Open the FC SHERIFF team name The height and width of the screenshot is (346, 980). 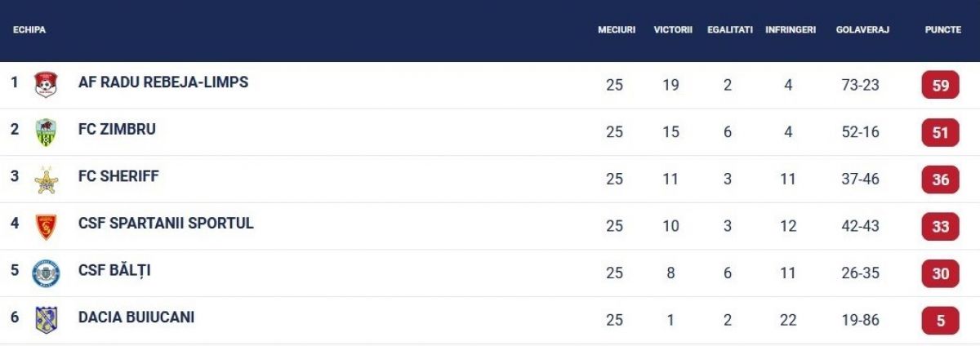point(118,176)
